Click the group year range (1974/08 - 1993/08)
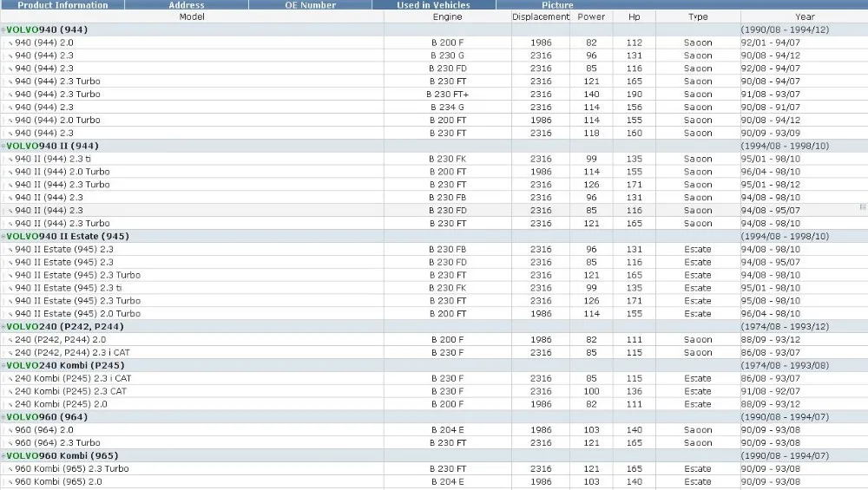Viewport: 868px width, 490px height. [x=785, y=366]
